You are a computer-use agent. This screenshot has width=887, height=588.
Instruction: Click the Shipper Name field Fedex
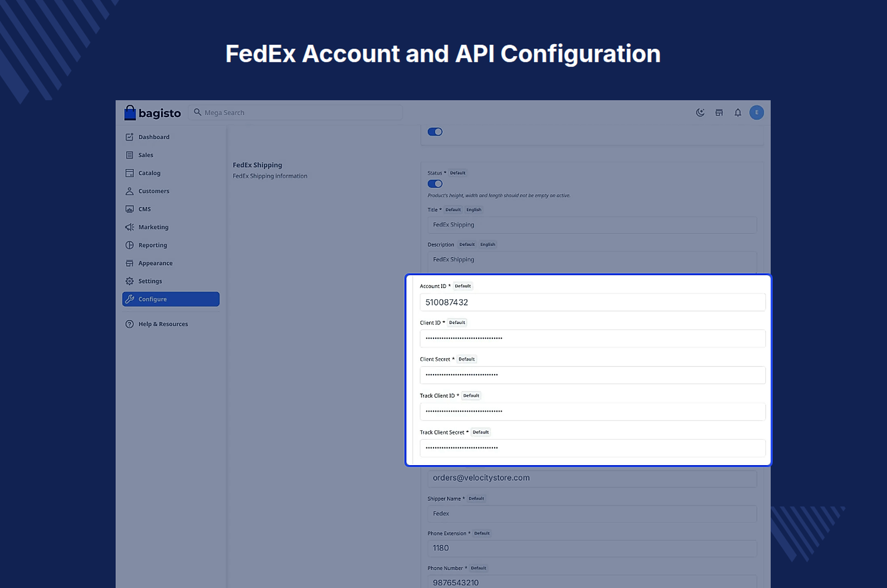point(592,513)
